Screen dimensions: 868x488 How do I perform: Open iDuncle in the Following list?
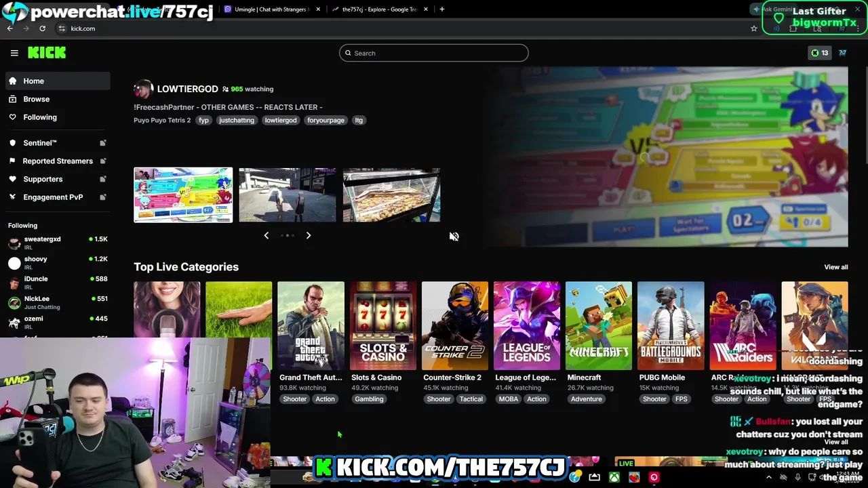[x=58, y=282]
